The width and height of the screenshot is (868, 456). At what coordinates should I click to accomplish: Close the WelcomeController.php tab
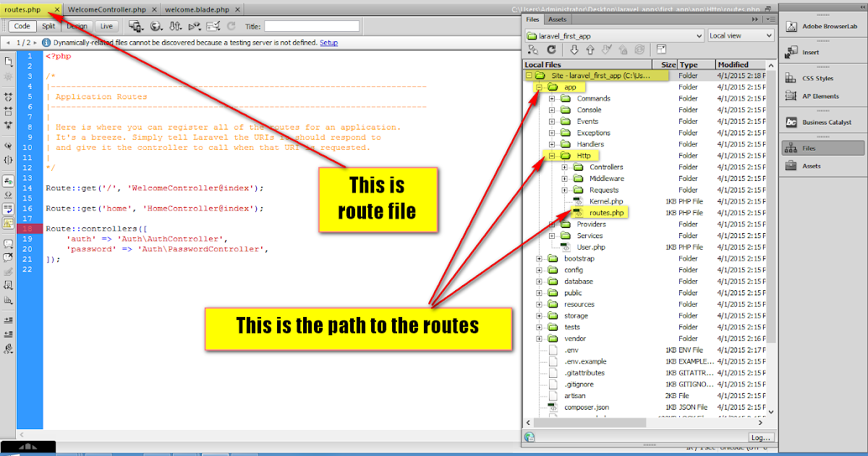(x=153, y=9)
